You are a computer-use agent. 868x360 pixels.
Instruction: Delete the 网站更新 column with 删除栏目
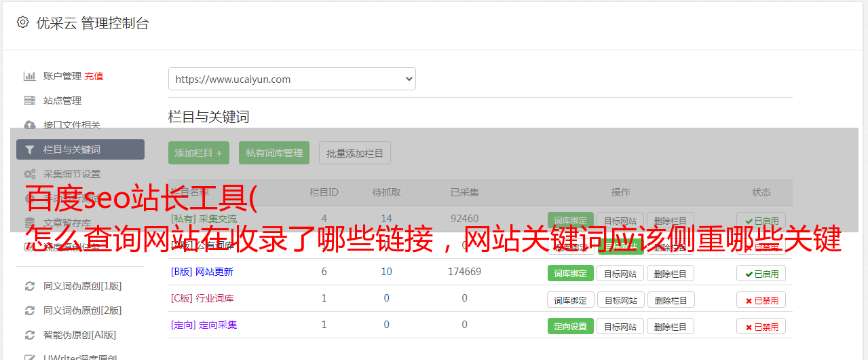click(671, 273)
